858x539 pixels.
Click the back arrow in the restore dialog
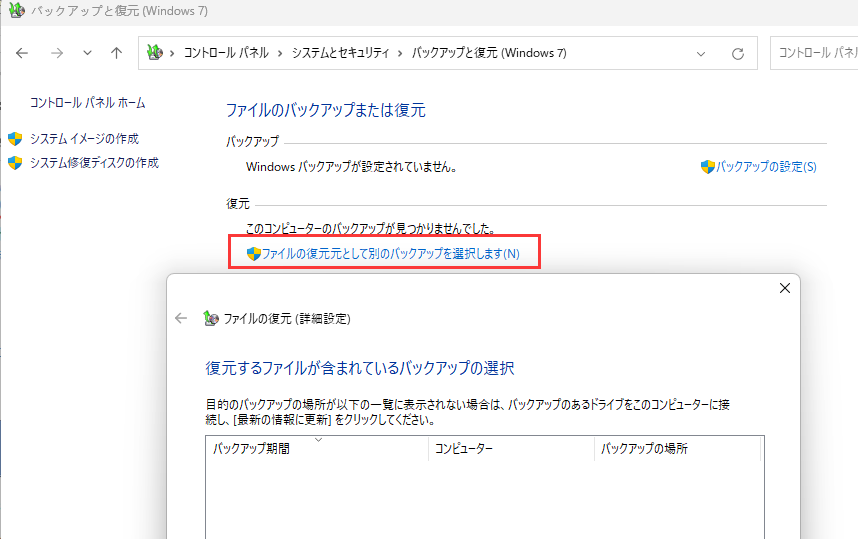181,318
